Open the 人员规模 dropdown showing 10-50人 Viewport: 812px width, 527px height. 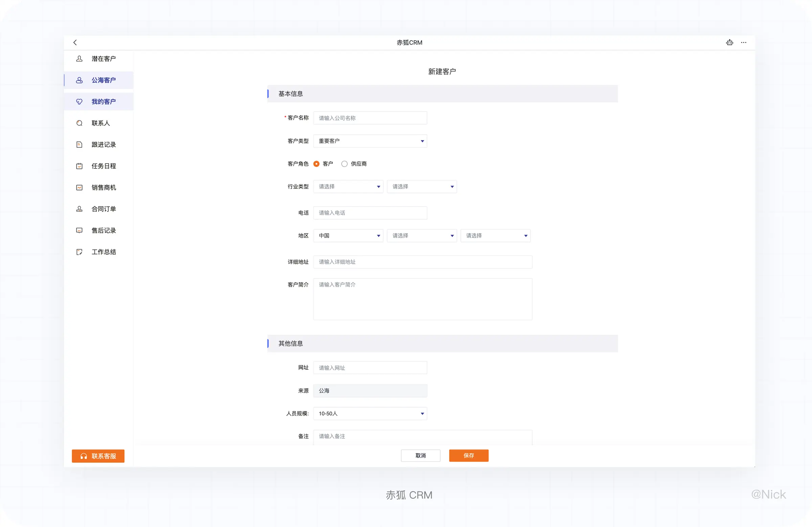click(370, 414)
